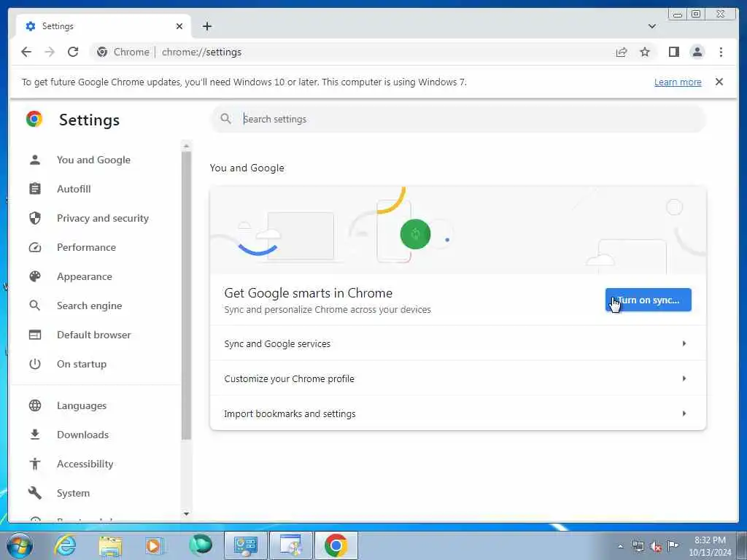Open You and Google section
This screenshot has height=560, width=747.
93,160
